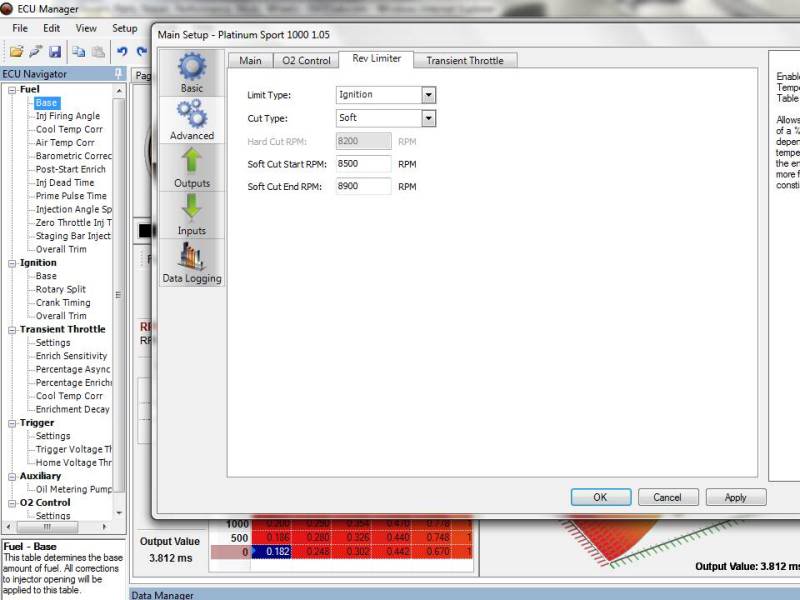Viewport: 800px width, 600px height.
Task: Select Inj Dead Time tree item
Action: pos(65,183)
